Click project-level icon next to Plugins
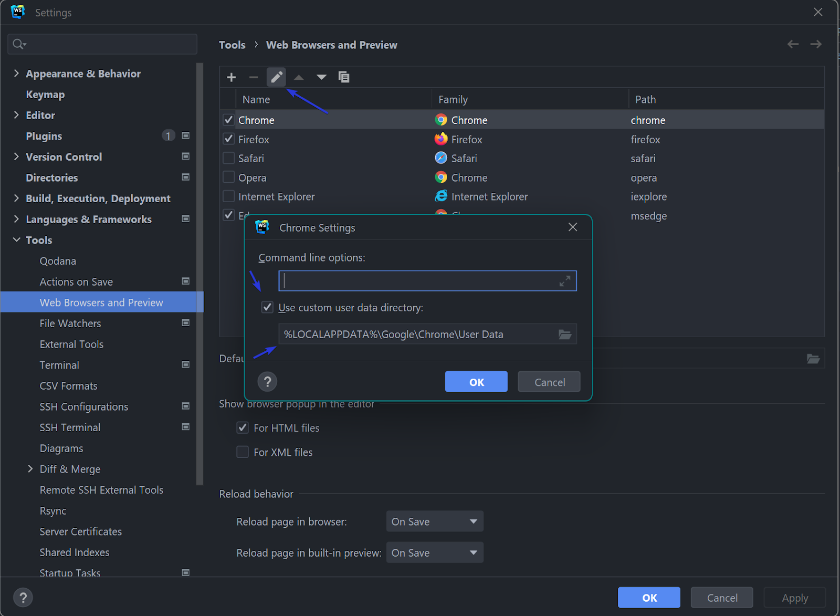Screen dimensions: 840x616 point(185,135)
